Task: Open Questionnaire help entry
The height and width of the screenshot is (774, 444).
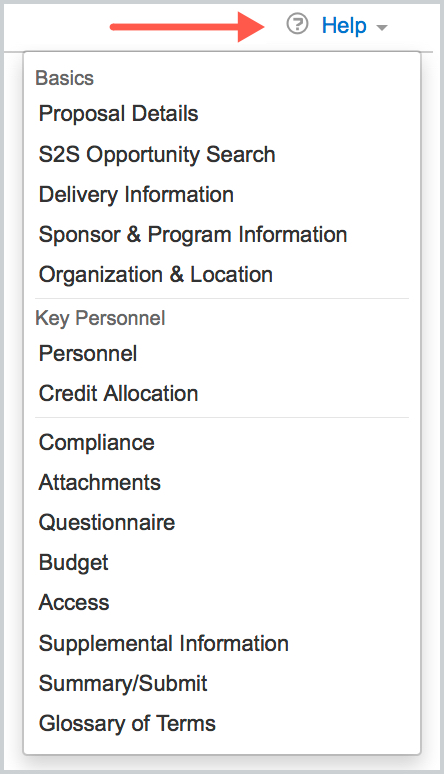Action: (x=107, y=522)
